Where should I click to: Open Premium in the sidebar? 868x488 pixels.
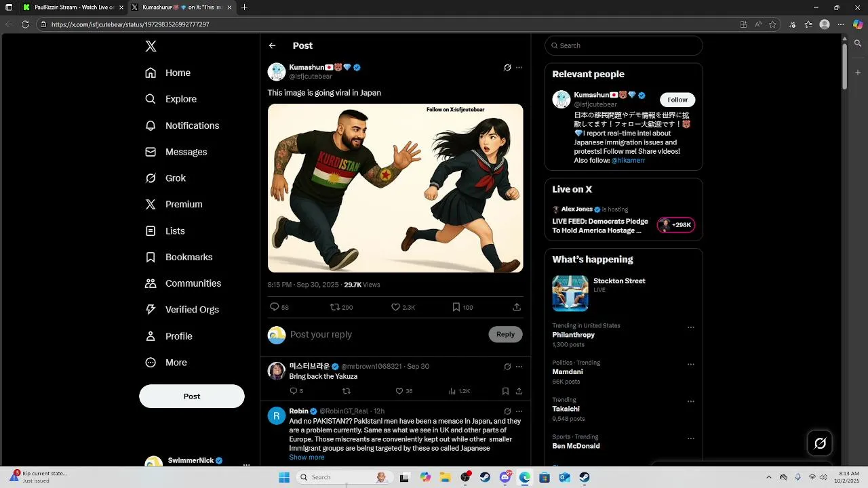(174, 204)
